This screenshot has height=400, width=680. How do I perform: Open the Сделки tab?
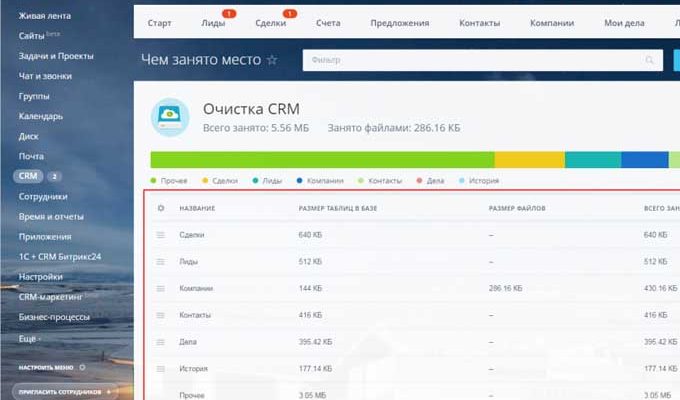pos(269,23)
